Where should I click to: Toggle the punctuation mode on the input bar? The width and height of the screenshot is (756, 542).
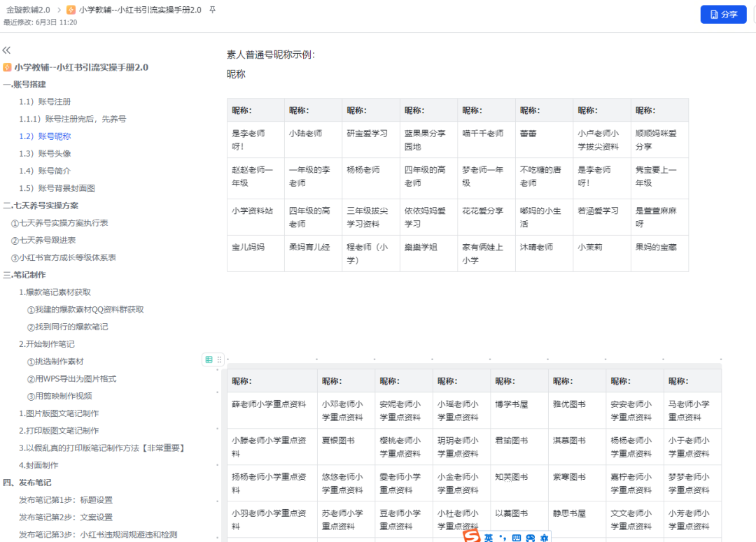[x=503, y=537]
